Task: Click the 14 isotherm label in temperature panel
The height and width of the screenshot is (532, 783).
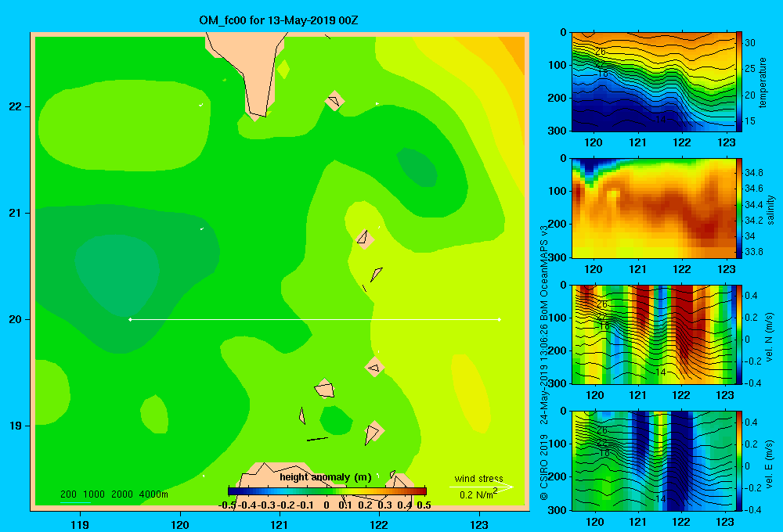Action: (660, 119)
